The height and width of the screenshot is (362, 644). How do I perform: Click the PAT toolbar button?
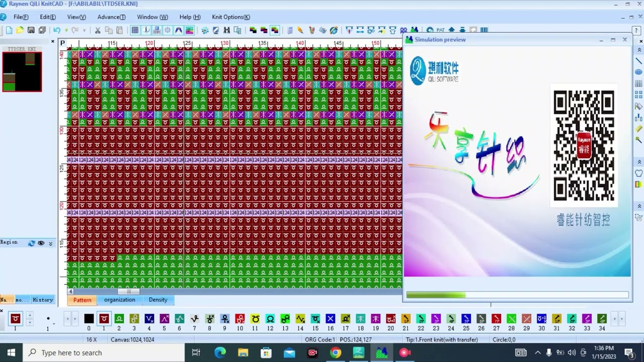click(441, 30)
